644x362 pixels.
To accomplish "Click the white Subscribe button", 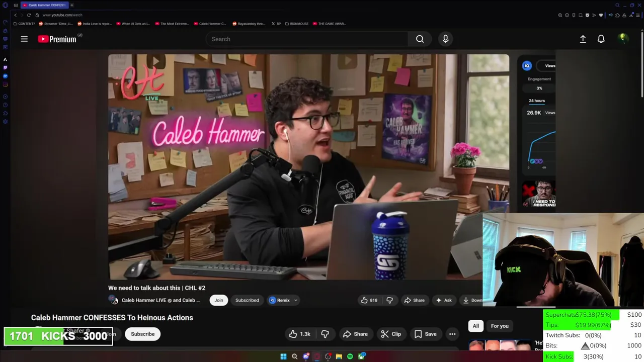I will pyautogui.click(x=143, y=334).
